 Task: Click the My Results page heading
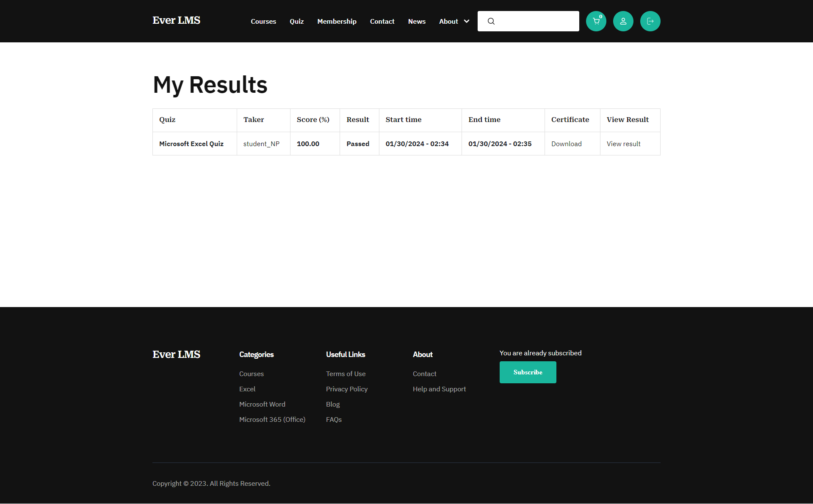[x=210, y=85]
